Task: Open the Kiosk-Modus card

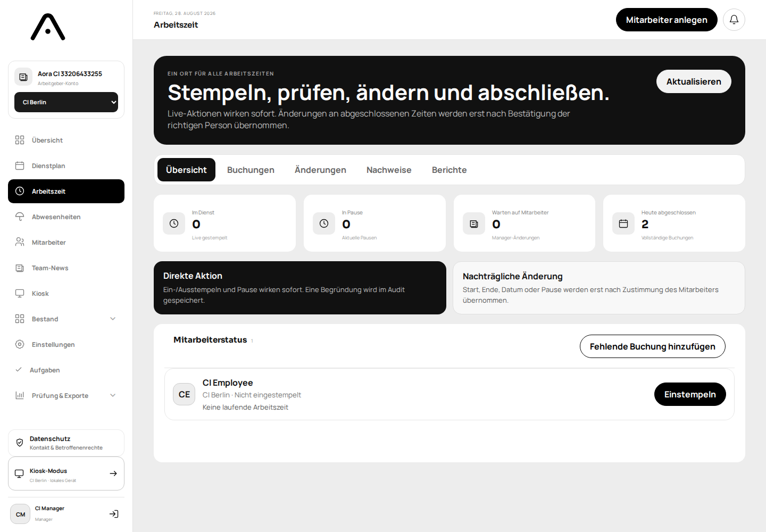Action: pos(66,473)
